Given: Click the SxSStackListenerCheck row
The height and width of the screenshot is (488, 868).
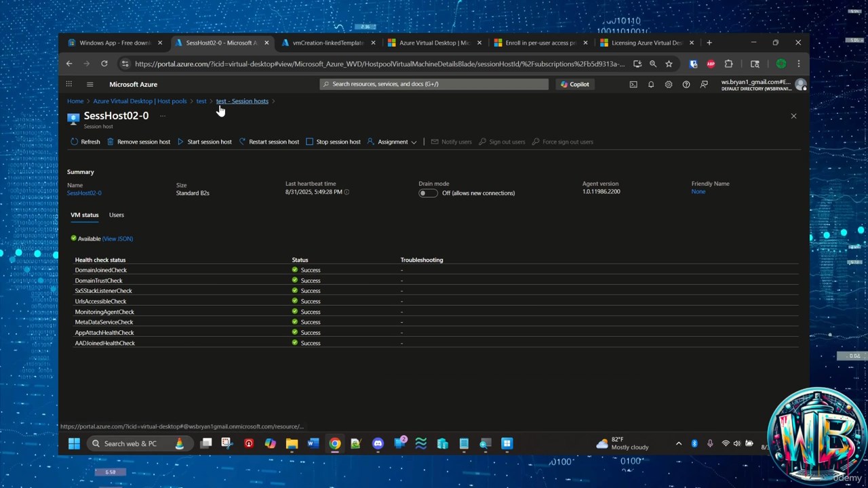Looking at the screenshot, I should pos(434,291).
